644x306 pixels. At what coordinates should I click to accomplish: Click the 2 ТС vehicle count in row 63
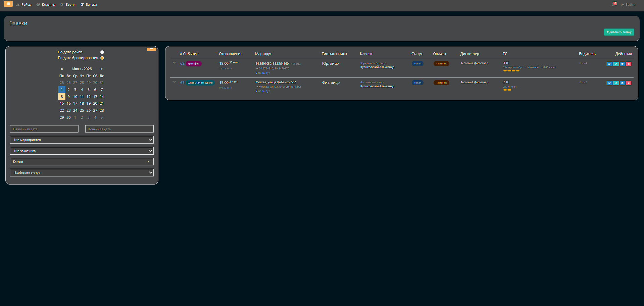point(506,82)
